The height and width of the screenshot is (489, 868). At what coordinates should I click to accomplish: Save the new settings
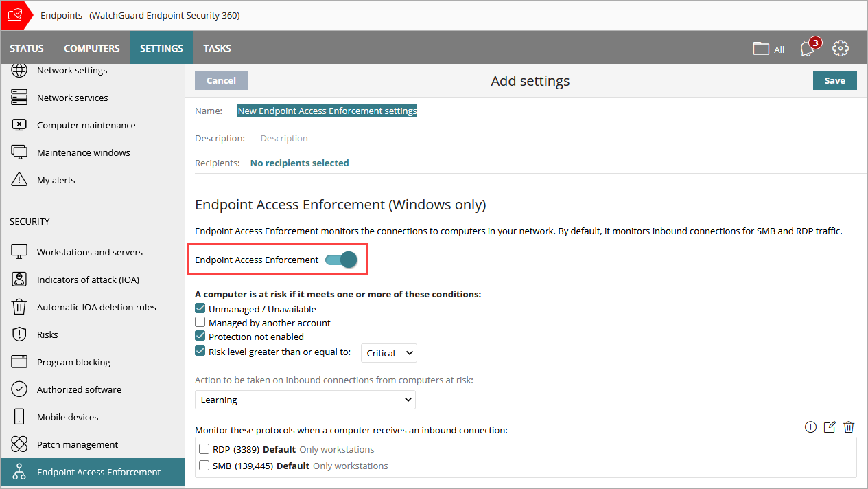(x=834, y=80)
